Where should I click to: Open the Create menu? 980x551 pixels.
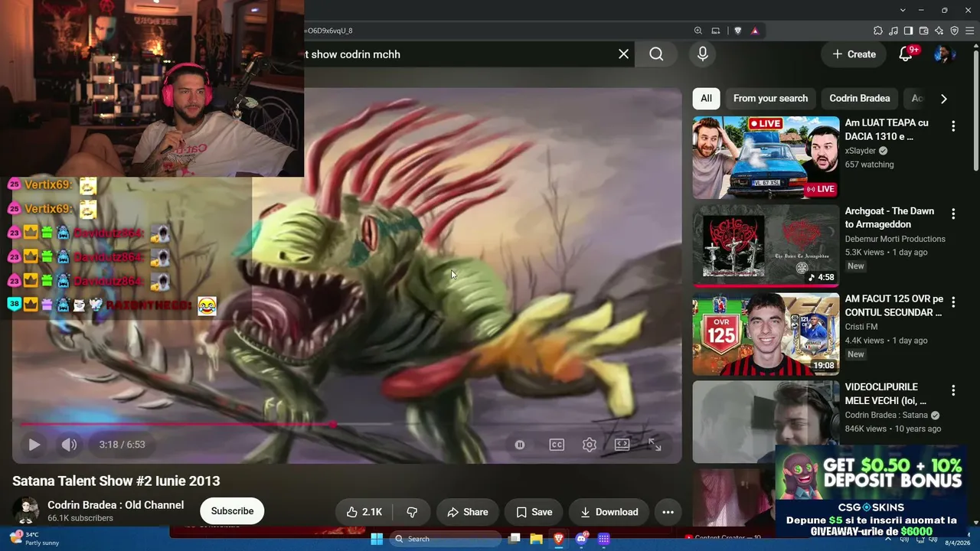coord(854,54)
